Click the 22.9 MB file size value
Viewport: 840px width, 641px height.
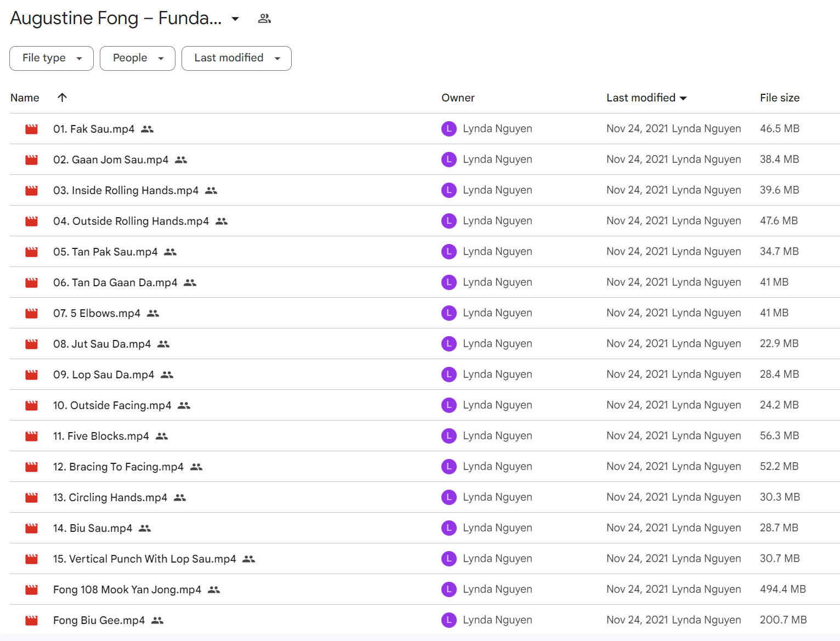point(779,343)
